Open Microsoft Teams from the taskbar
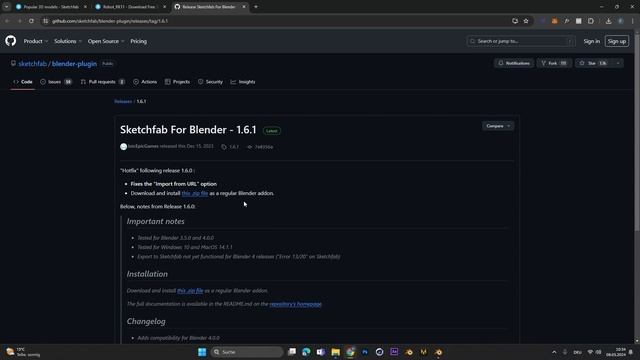The image size is (640, 360). [321, 352]
